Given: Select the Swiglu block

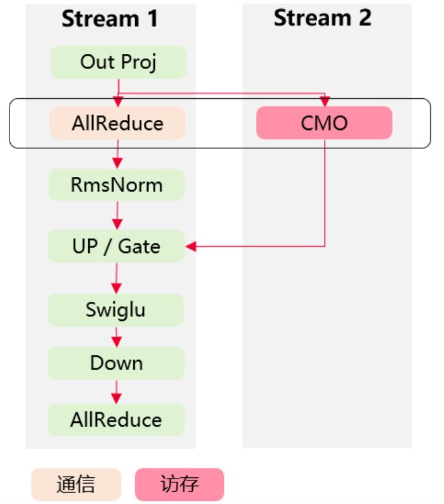Looking at the screenshot, I should tap(115, 309).
